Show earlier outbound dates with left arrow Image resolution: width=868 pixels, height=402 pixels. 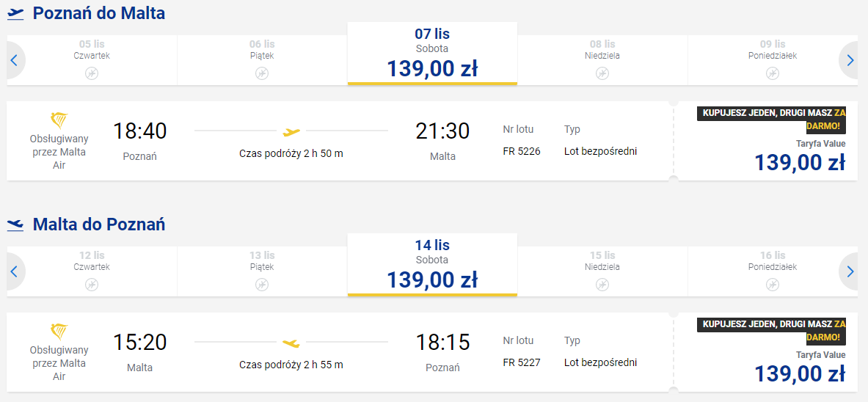pyautogui.click(x=14, y=60)
